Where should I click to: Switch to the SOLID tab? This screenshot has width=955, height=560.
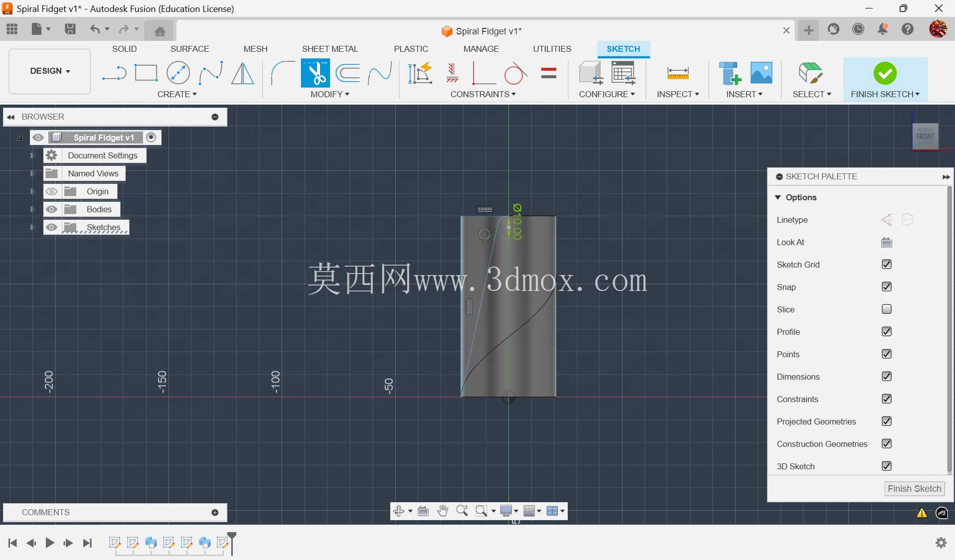[x=124, y=49]
